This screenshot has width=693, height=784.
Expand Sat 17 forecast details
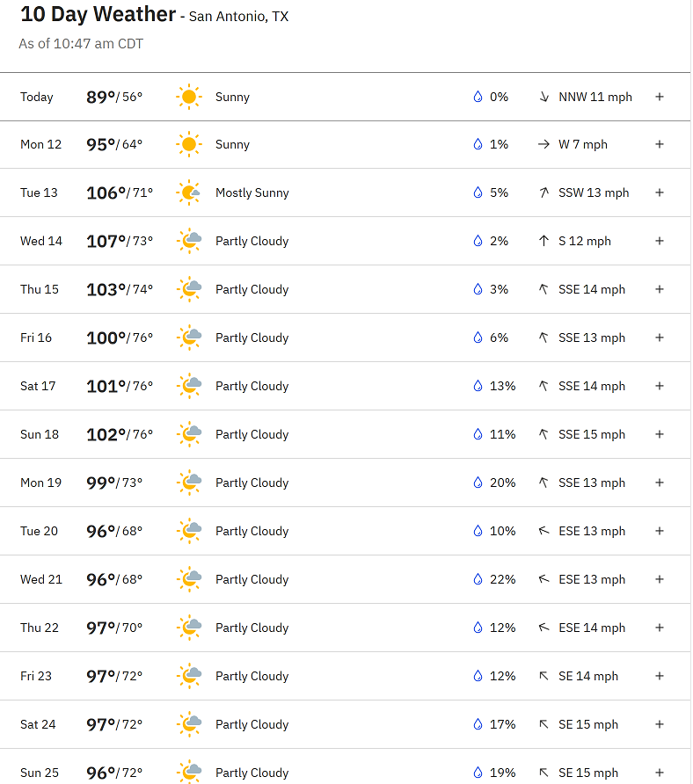[659, 386]
